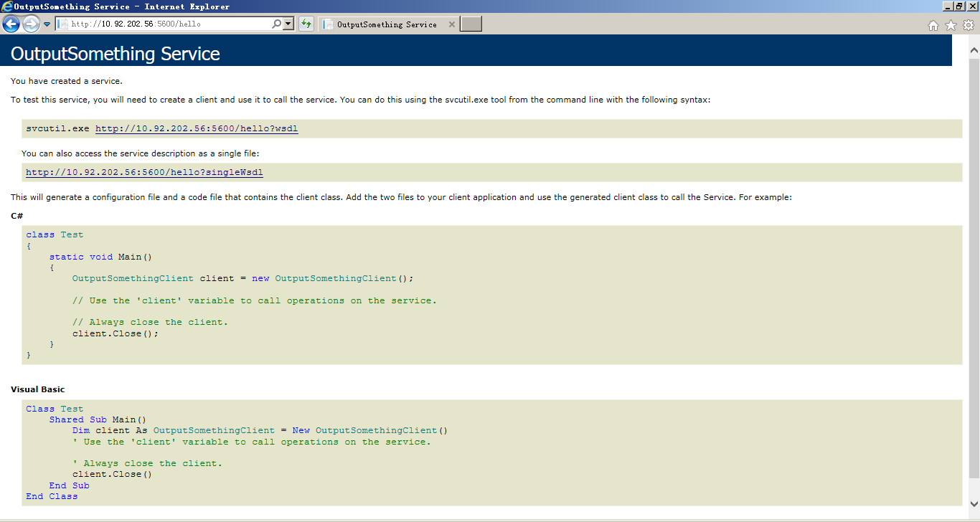Screen dimensions: 980x522
Task: Select the OutputSomething Service tab
Action: click(388, 24)
